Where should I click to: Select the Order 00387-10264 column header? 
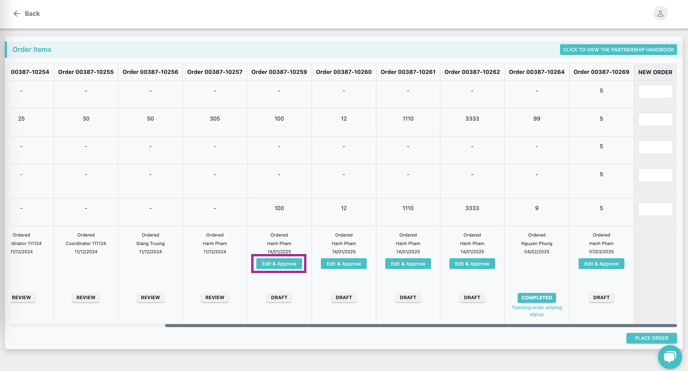(x=537, y=72)
